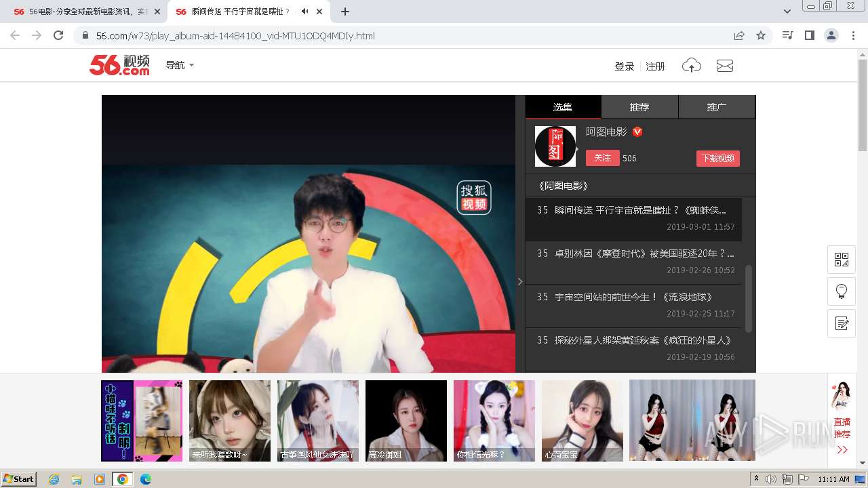Go back with the browser back arrow

(15, 35)
